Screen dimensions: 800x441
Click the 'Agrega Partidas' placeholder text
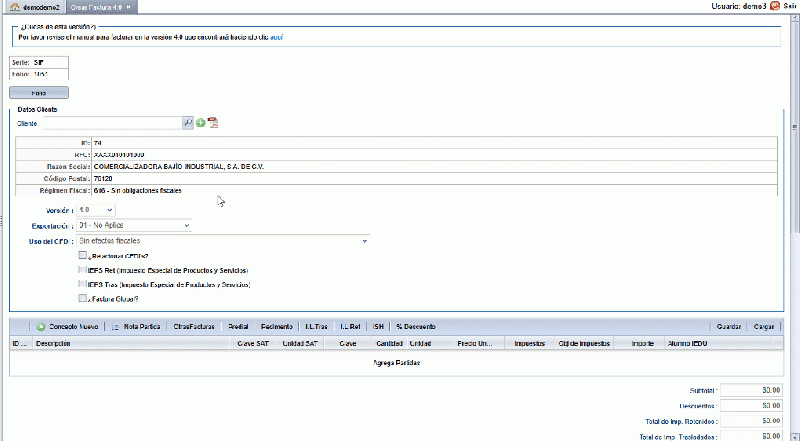click(x=396, y=363)
